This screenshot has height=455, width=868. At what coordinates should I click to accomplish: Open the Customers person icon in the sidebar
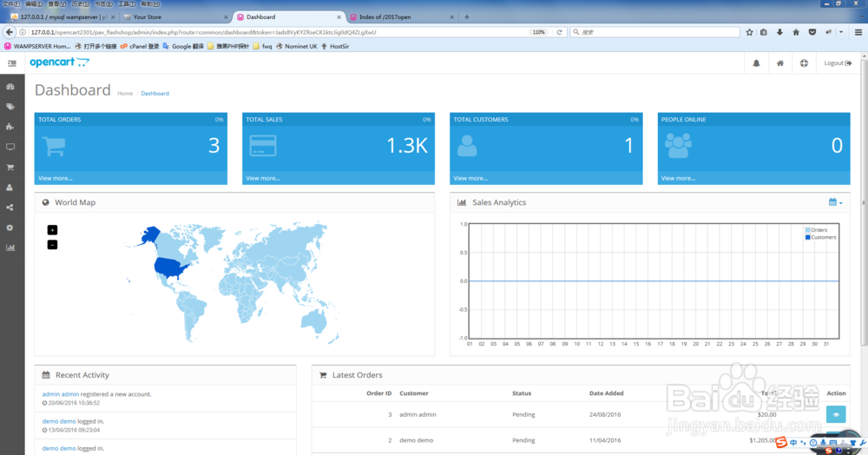10,188
